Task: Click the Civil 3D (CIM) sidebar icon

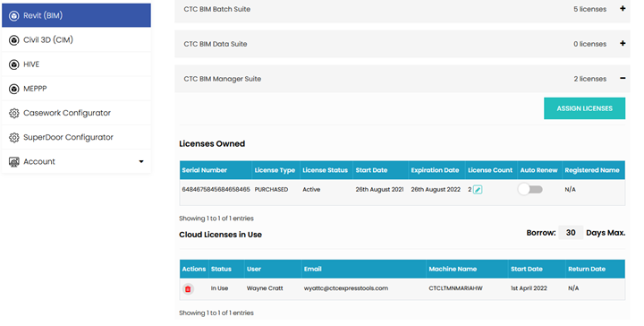Action: tap(14, 40)
